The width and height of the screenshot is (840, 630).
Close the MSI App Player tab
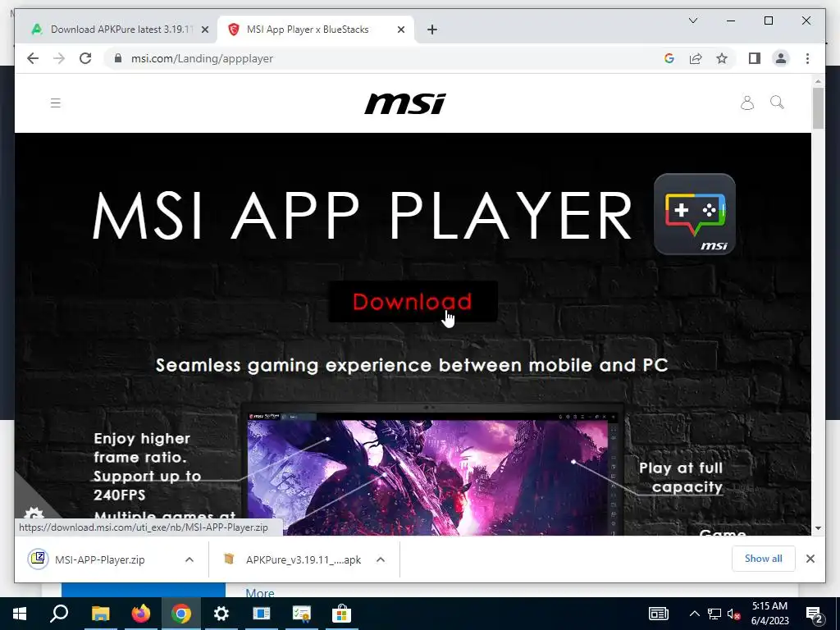point(400,30)
